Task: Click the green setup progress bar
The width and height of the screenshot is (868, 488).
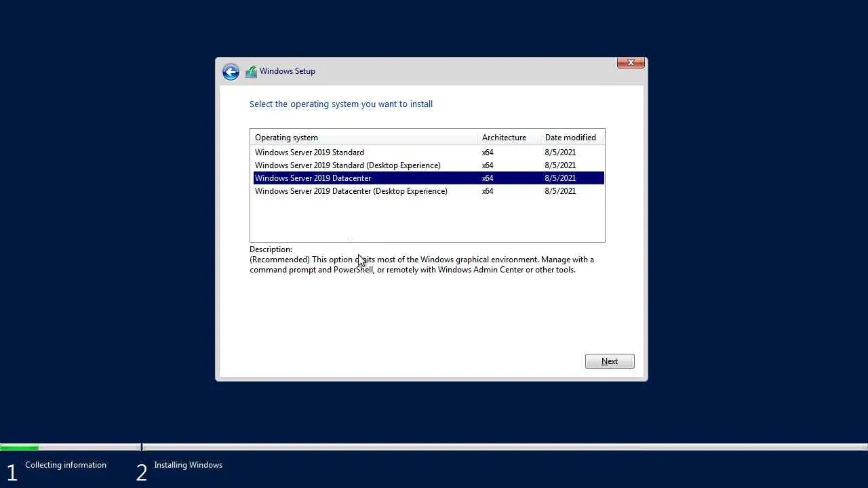Action: (20, 447)
